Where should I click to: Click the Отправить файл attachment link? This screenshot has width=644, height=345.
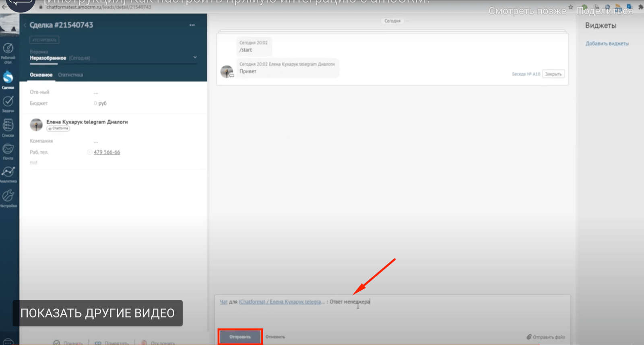pyautogui.click(x=546, y=337)
